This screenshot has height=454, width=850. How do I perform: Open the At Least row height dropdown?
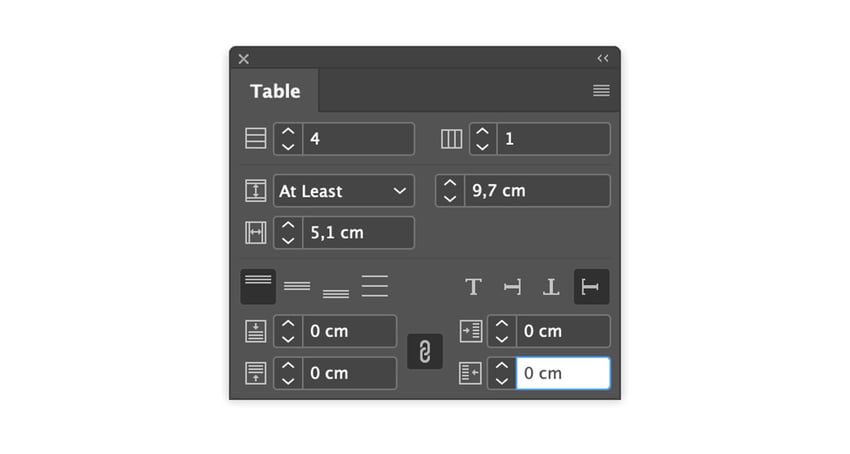click(344, 191)
